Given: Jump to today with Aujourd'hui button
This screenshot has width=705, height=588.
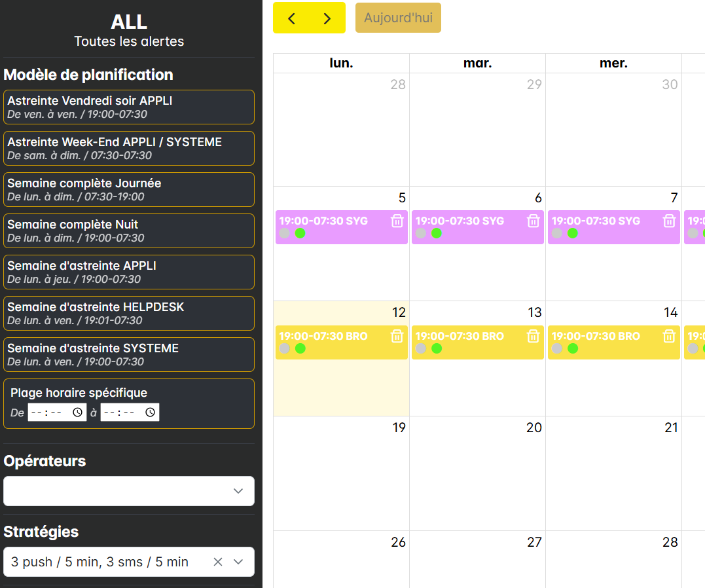Looking at the screenshot, I should [x=399, y=18].
